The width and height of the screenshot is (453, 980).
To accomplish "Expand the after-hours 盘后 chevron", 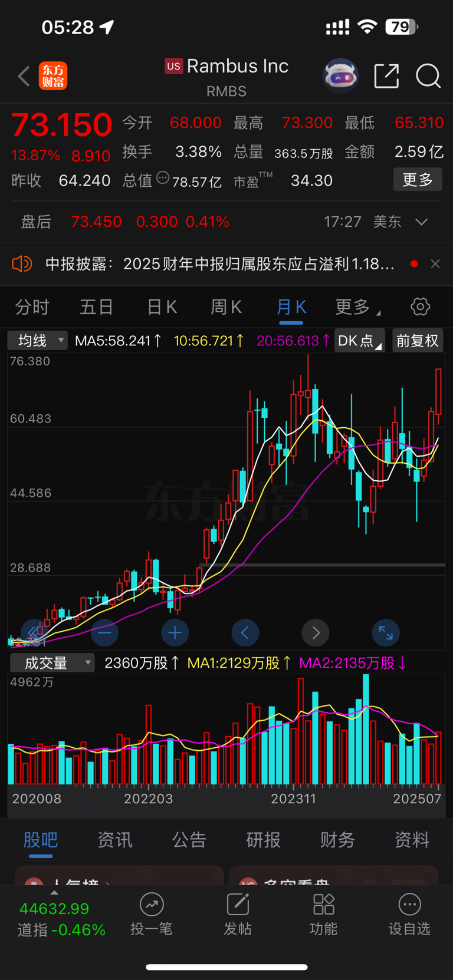I will 421,222.
